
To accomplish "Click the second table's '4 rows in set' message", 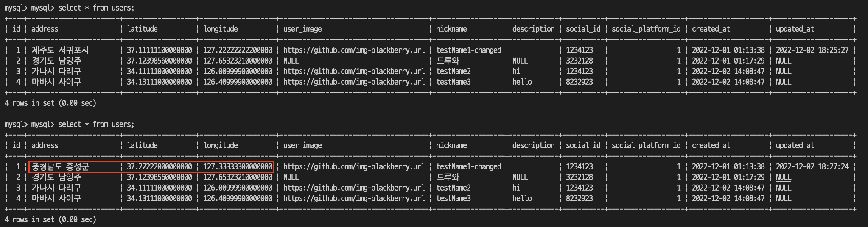I will [x=50, y=219].
